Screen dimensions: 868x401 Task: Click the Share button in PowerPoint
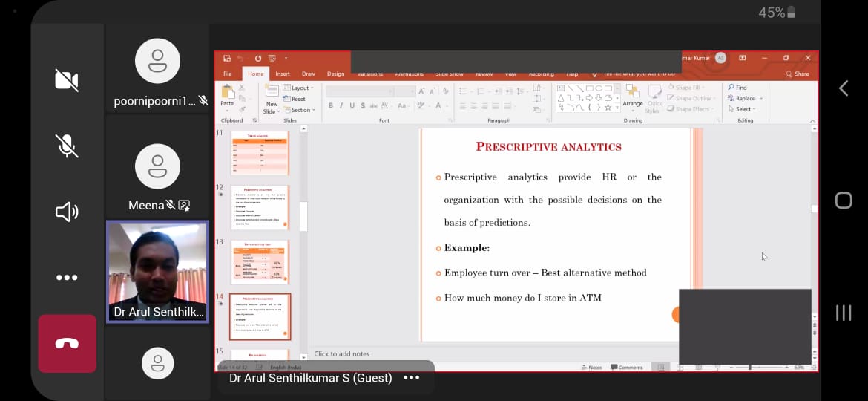click(x=798, y=74)
